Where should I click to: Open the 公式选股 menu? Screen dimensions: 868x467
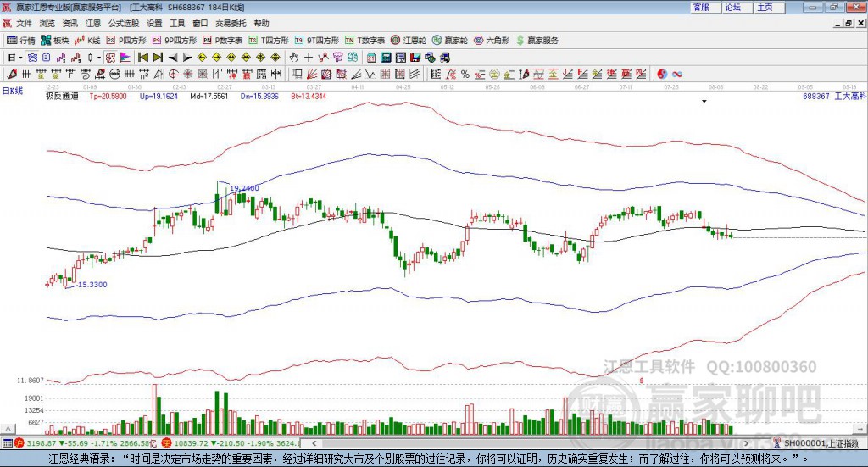tap(123, 24)
